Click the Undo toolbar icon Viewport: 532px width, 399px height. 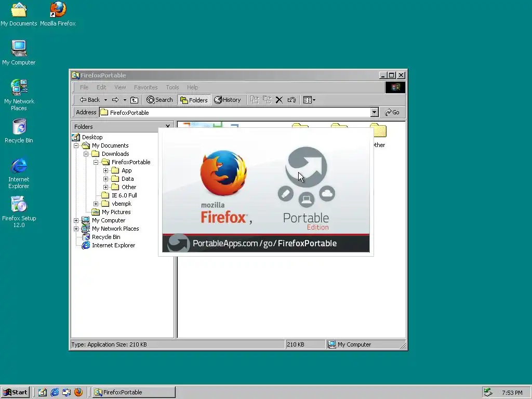291,100
